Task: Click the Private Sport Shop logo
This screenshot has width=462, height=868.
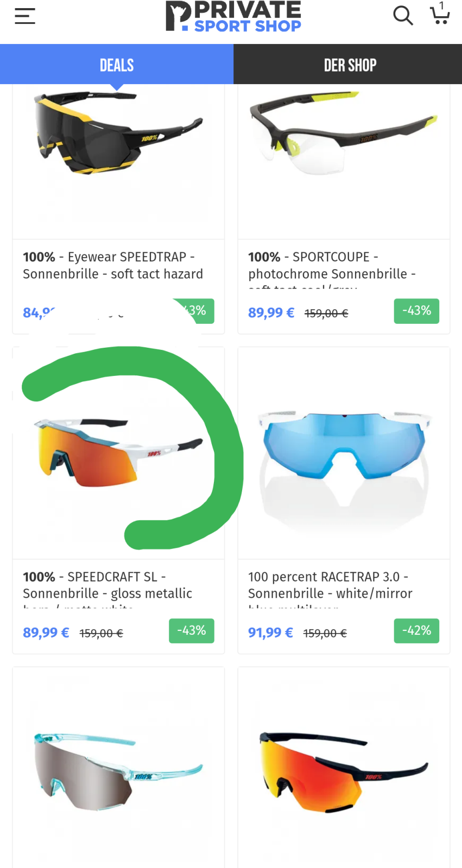Action: click(x=233, y=16)
